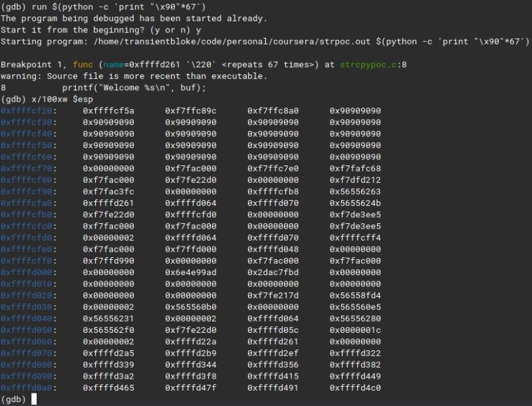Click the value 0xf7ffd990
The height and width of the screenshot is (406, 532).
coord(108,261)
